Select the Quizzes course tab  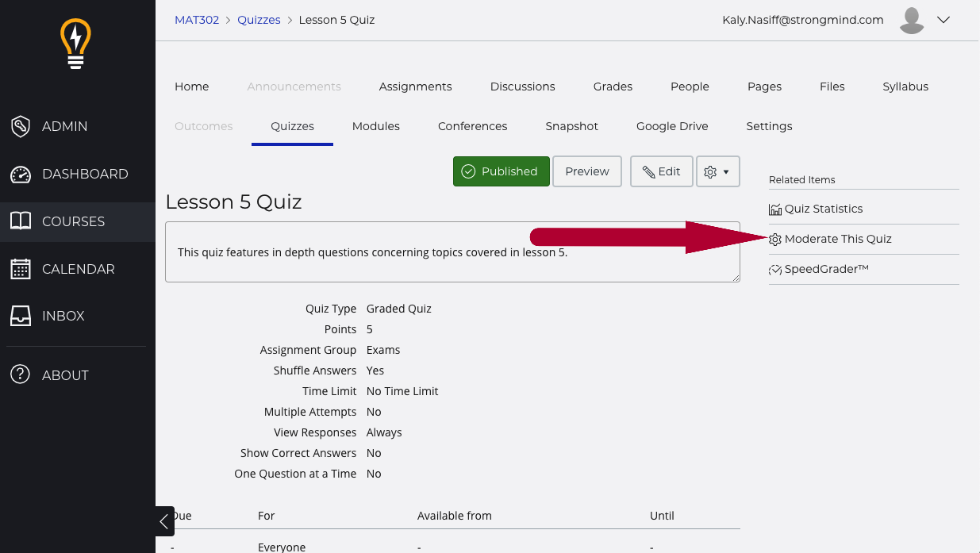293,126
